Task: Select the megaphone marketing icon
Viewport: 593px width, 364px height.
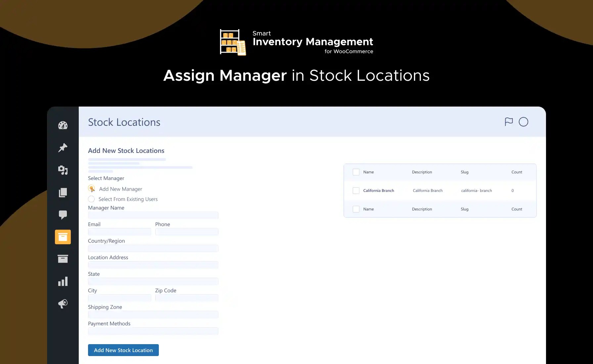Action: click(x=63, y=304)
